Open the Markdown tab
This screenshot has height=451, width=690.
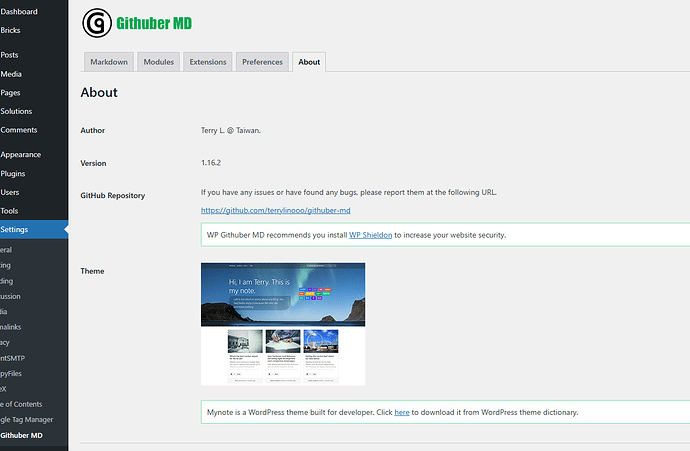109,62
